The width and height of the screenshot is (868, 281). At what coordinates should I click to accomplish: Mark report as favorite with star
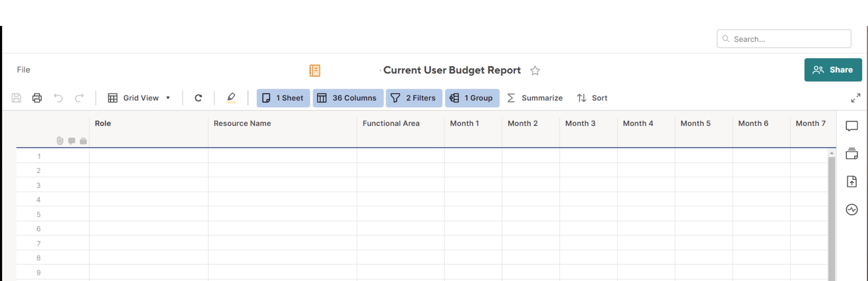(535, 70)
